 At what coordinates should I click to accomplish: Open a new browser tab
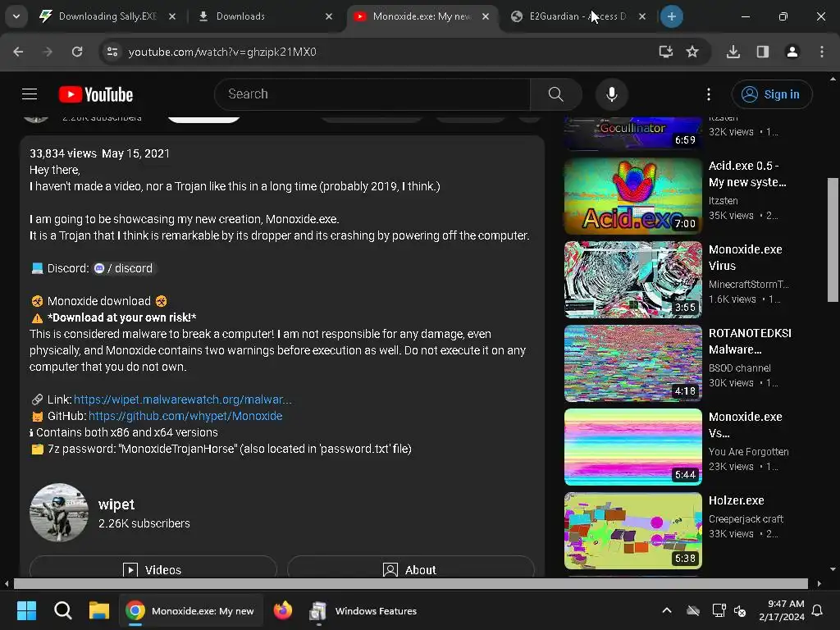(671, 16)
